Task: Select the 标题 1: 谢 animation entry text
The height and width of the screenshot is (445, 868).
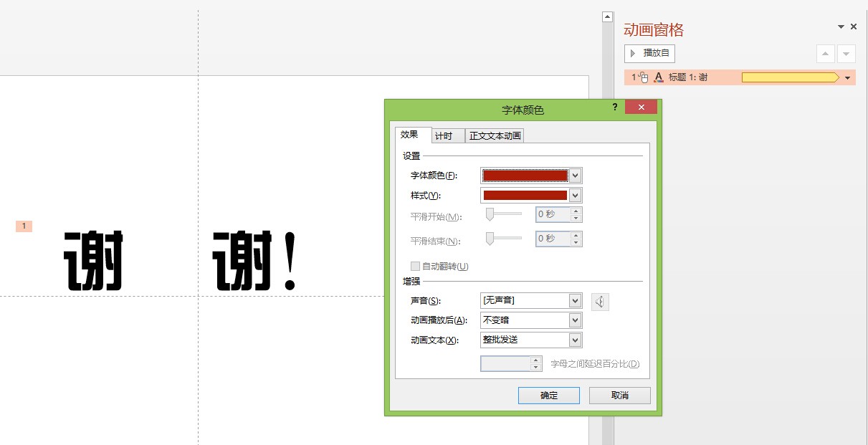Action: pos(688,77)
